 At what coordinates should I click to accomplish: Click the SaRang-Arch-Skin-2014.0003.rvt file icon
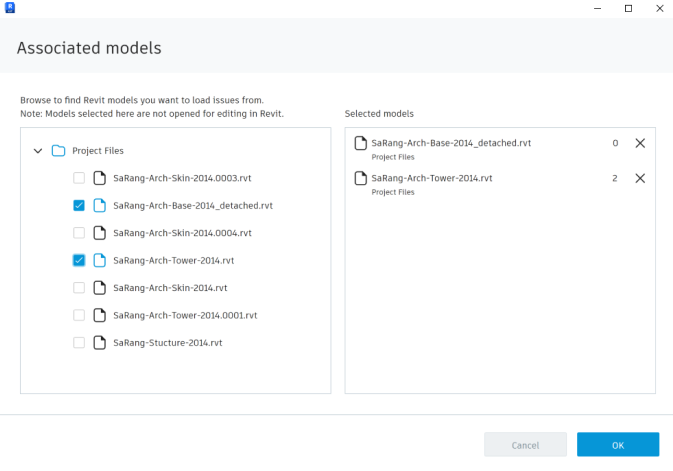99,178
